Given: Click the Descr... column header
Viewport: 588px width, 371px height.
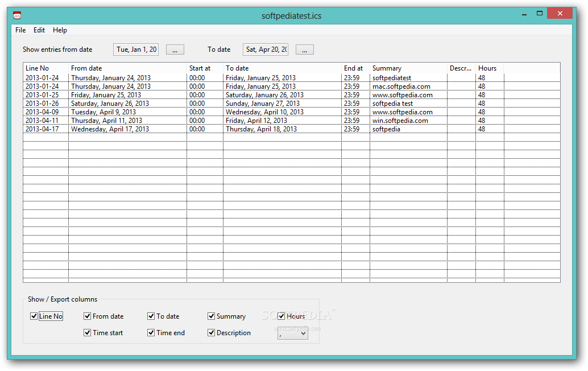Looking at the screenshot, I should pyautogui.click(x=461, y=68).
